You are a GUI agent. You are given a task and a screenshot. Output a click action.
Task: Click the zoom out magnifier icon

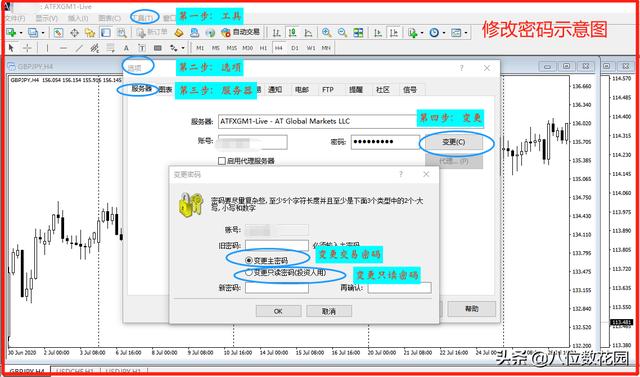pos(342,33)
